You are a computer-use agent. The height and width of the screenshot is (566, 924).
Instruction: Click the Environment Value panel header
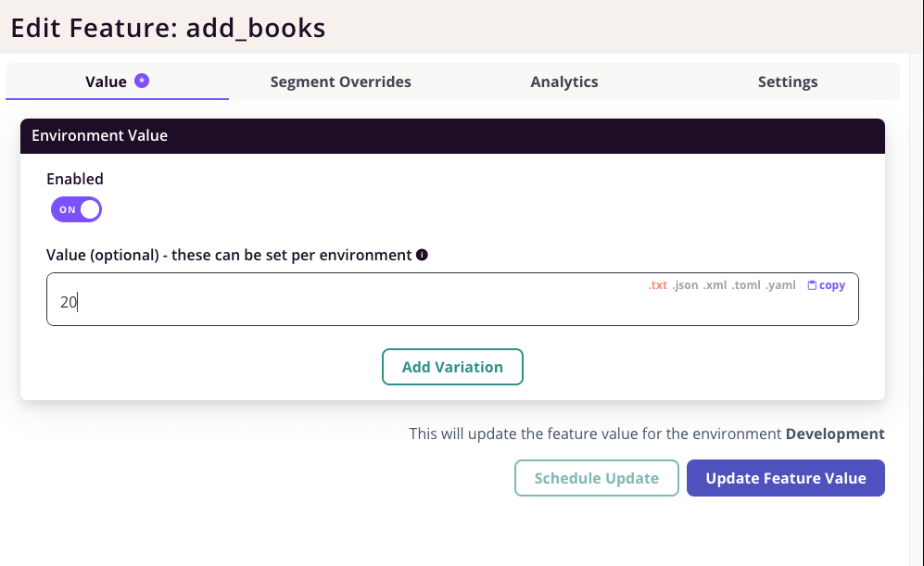pos(452,136)
